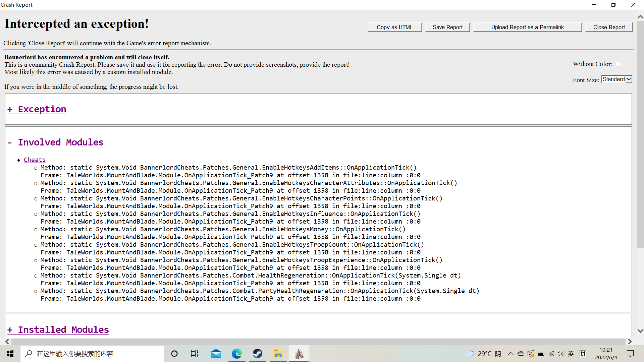Enable the Without Color checkbox
Viewport: 644px width, 362px height.
coord(618,64)
